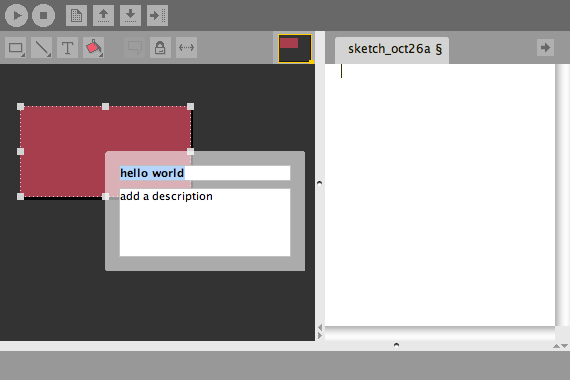Click the Run play button

point(16,15)
